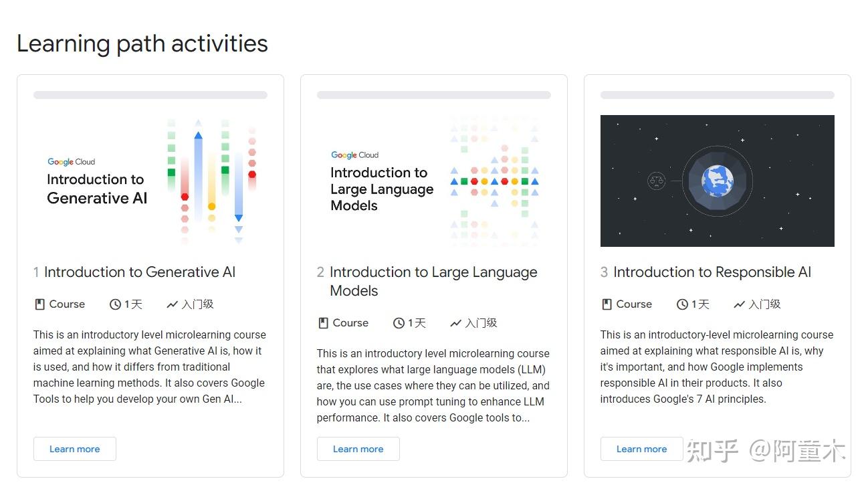Click the Course flag icon on Generative AI card
Image resolution: width=868 pixels, height=485 pixels.
pos(39,304)
